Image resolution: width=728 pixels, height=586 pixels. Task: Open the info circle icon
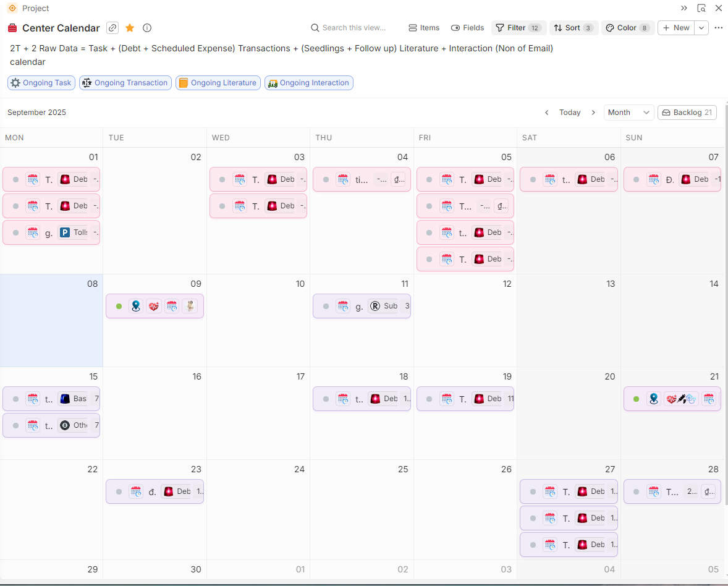147,28
